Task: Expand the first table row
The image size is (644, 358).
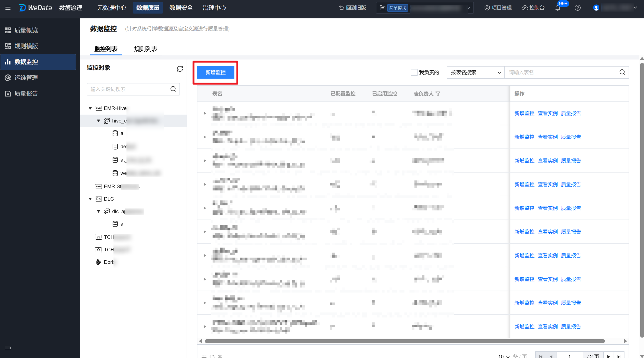Action: (205, 113)
